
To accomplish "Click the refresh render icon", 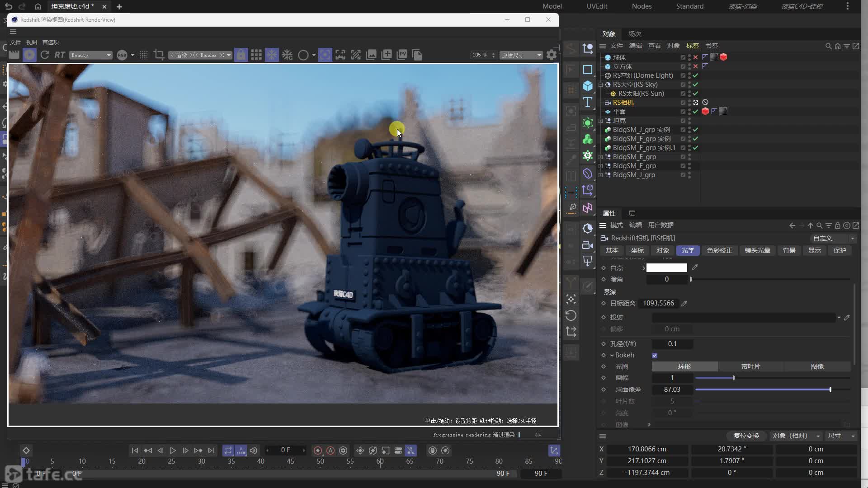I will coord(44,55).
